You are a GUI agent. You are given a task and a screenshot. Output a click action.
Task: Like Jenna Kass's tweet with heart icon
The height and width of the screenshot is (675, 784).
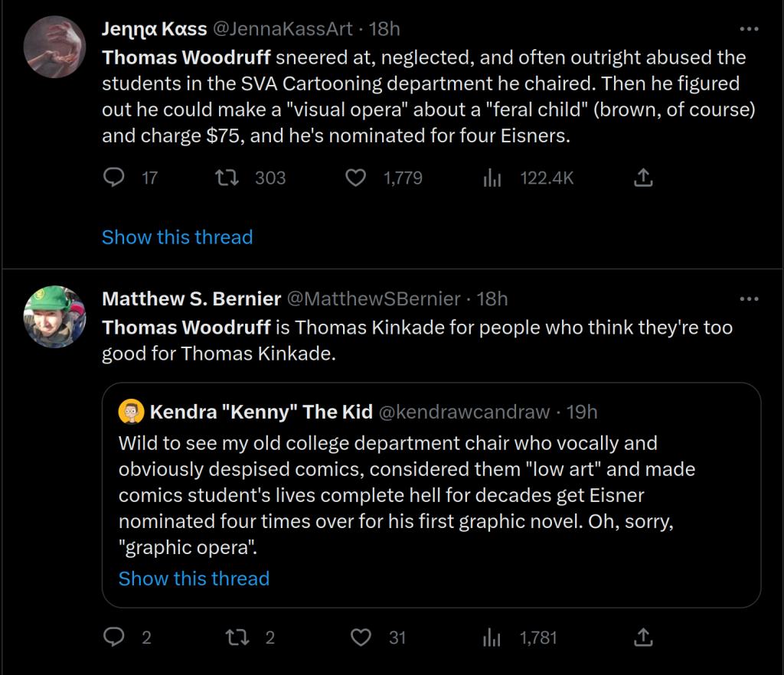(356, 178)
